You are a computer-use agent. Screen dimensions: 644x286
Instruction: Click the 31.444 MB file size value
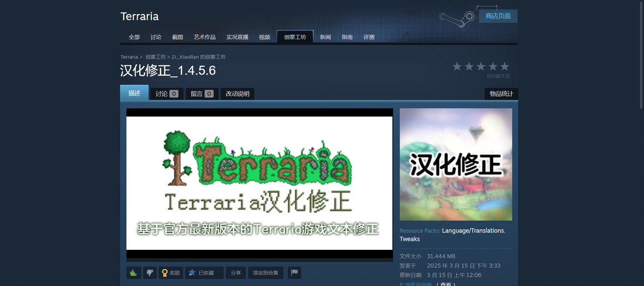pos(441,256)
